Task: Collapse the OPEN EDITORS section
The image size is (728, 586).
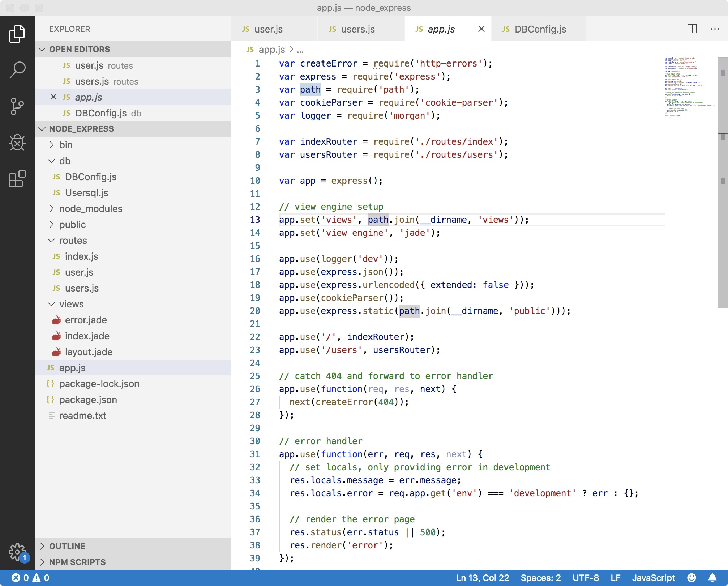Action: (80, 49)
